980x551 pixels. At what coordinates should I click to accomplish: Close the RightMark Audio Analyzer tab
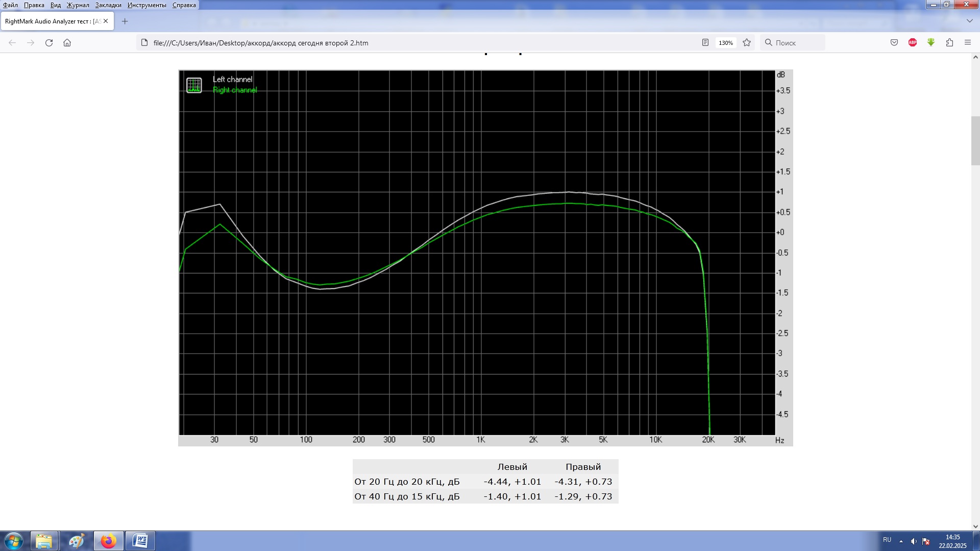pyautogui.click(x=106, y=21)
